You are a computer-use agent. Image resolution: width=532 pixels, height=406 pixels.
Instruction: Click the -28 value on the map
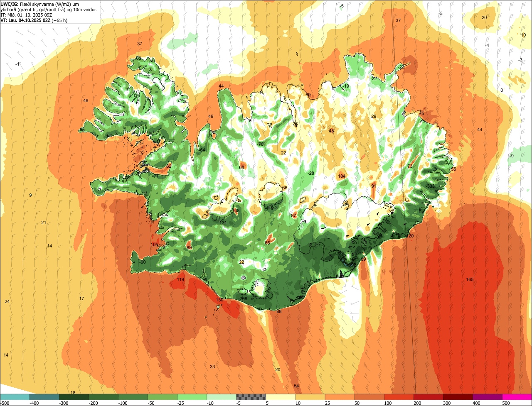[x=310, y=173]
